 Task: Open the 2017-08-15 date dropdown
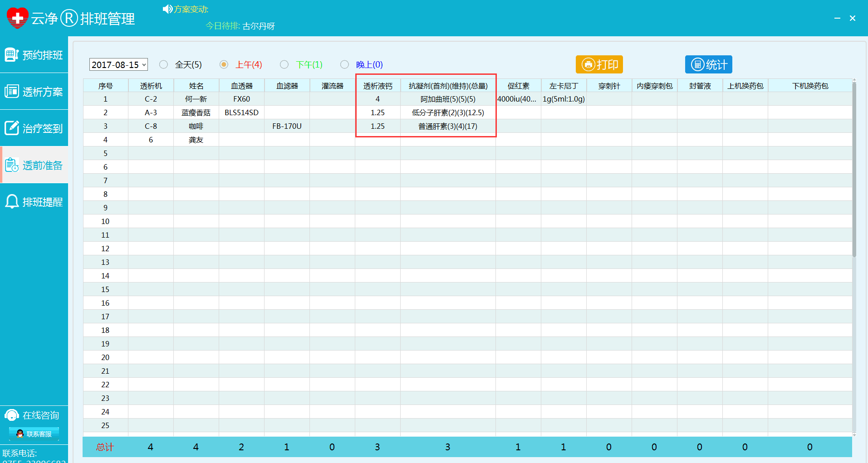(144, 65)
